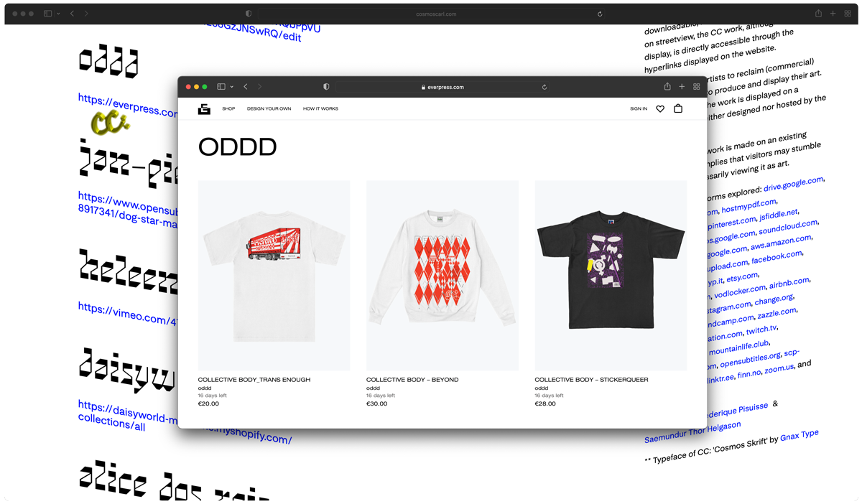
Task: Open Collective Body Stickerqueer black t-shirt thumbnail
Action: [x=611, y=276]
